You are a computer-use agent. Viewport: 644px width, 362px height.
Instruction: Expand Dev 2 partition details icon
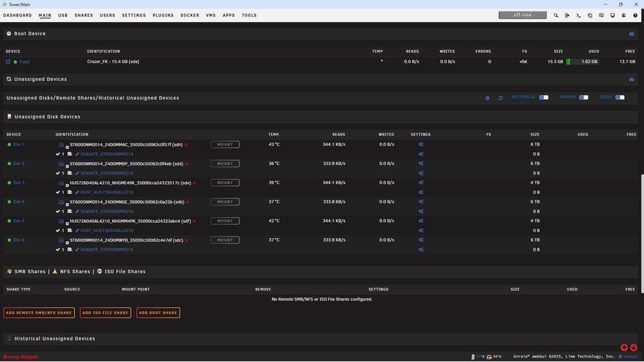[62, 164]
